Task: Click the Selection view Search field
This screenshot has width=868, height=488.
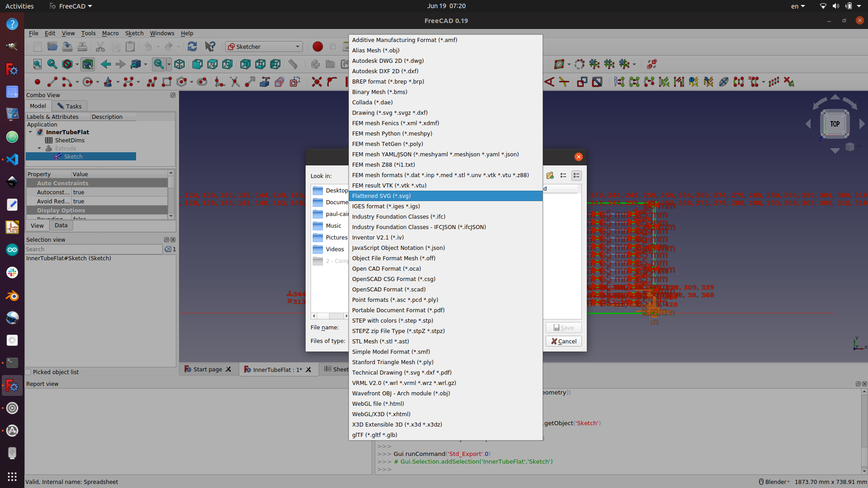Action: tap(94, 249)
